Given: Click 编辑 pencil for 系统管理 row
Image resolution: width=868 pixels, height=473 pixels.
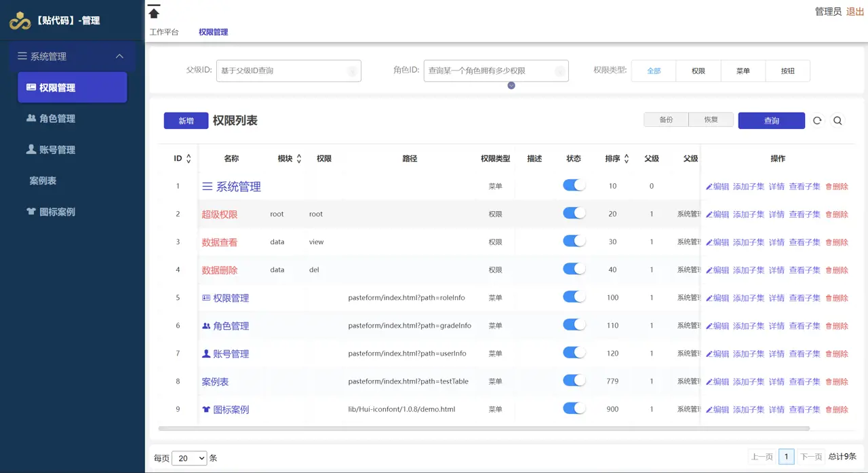Looking at the screenshot, I should [x=717, y=187].
